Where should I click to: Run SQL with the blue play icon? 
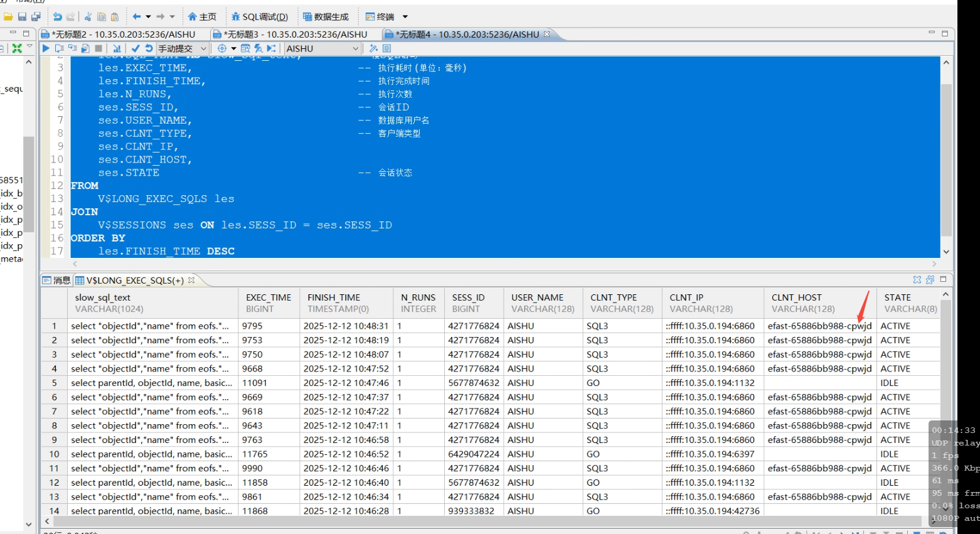pos(46,48)
